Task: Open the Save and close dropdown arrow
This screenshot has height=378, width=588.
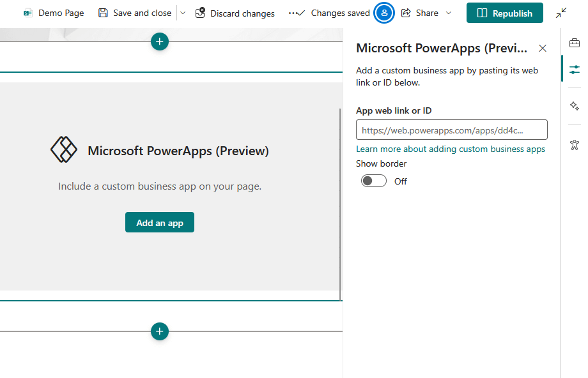Action: (183, 13)
